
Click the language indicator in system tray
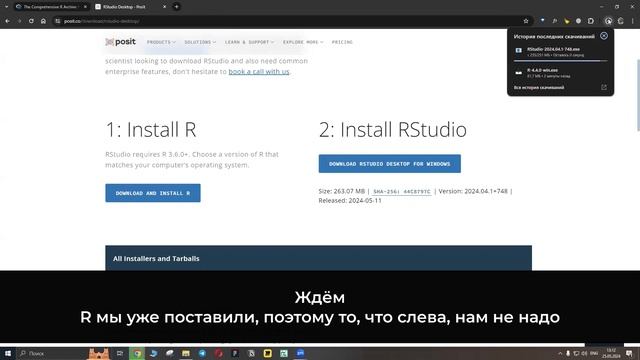tap(594, 353)
